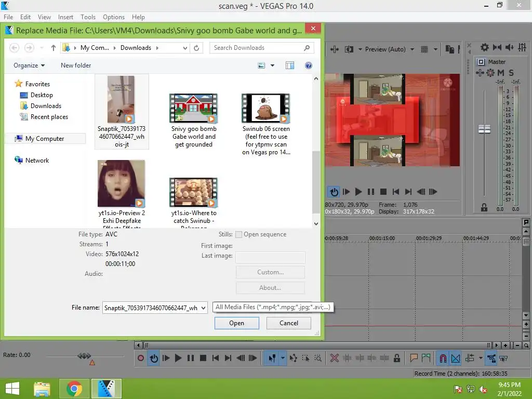
Task: Open the File name combo box dropdown
Action: coord(203,308)
